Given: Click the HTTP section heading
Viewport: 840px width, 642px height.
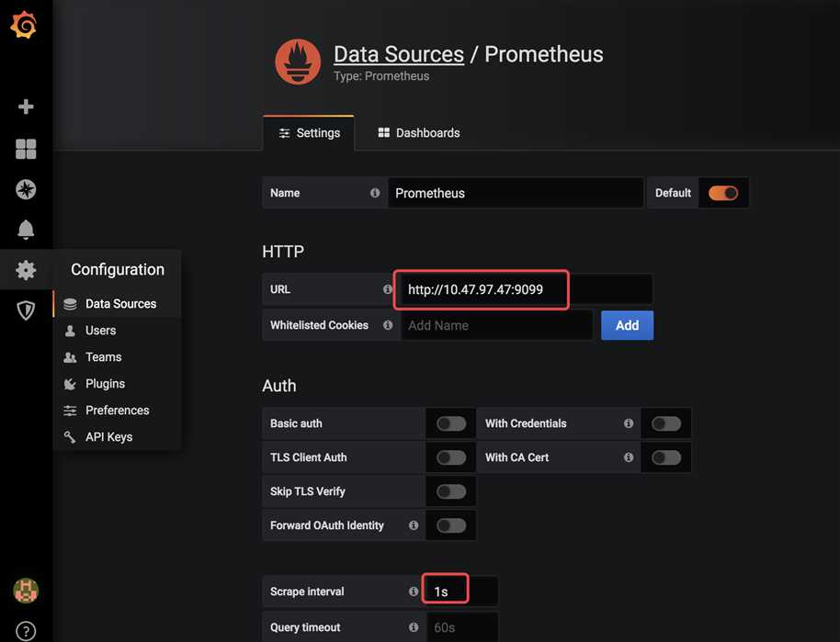Looking at the screenshot, I should [x=283, y=251].
